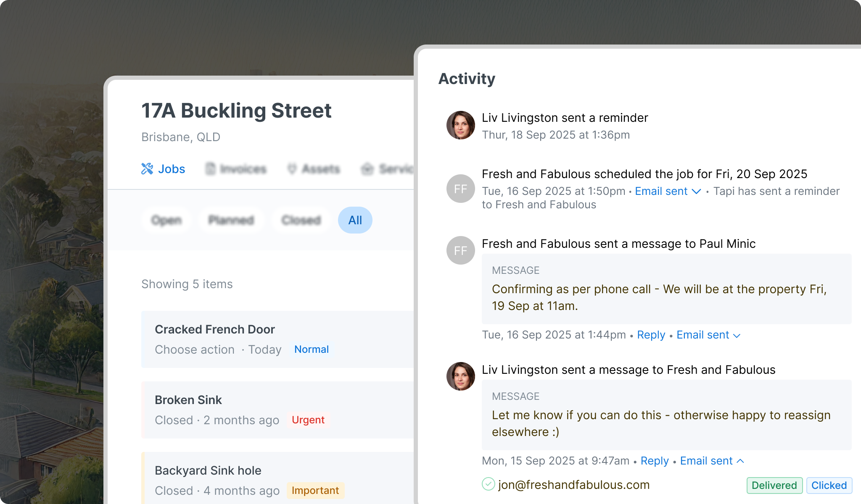Screen dimensions: 861x504
Task: Click the Clicked status badge
Action: tap(829, 485)
